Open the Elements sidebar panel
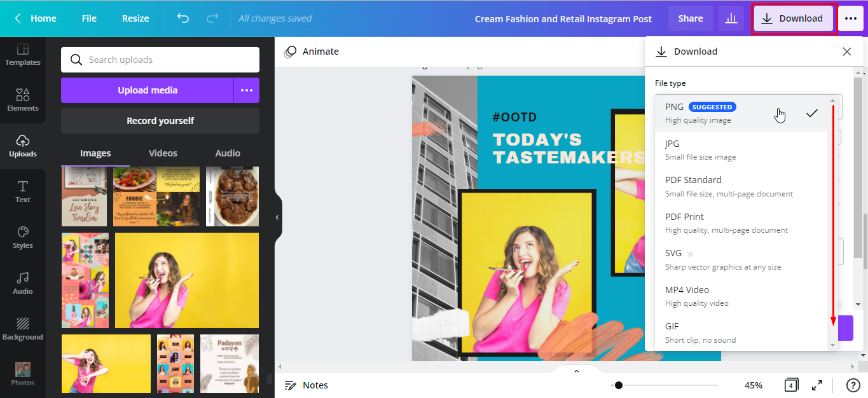The image size is (868, 398). tap(23, 100)
